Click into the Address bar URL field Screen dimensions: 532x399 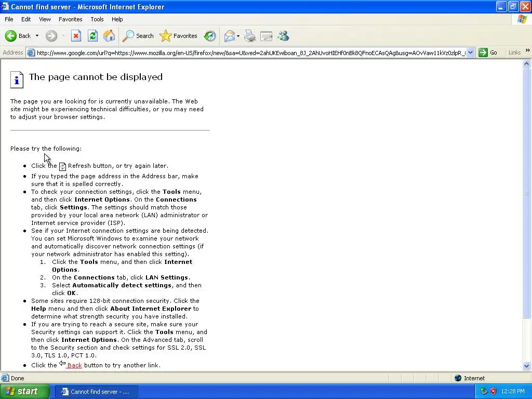pyautogui.click(x=251, y=52)
